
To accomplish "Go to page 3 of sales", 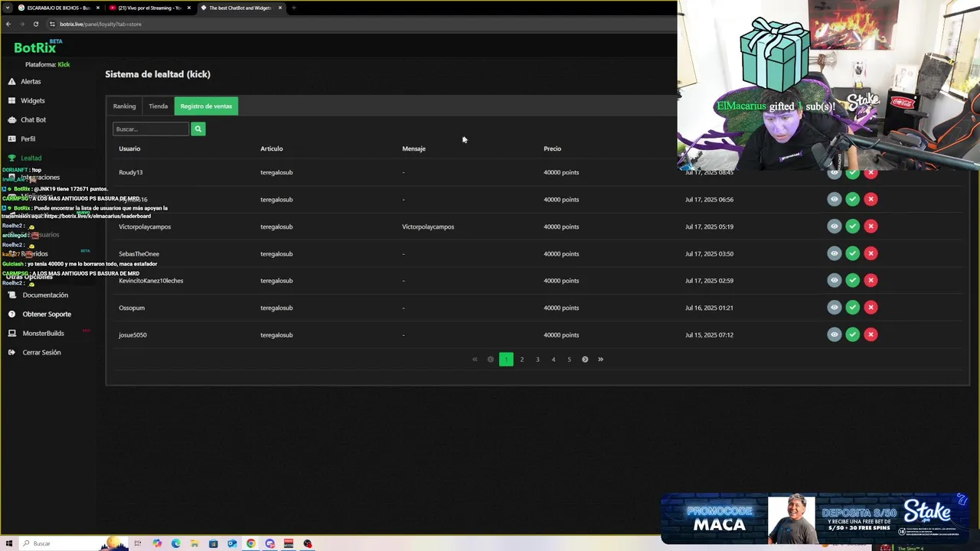I will tap(537, 359).
